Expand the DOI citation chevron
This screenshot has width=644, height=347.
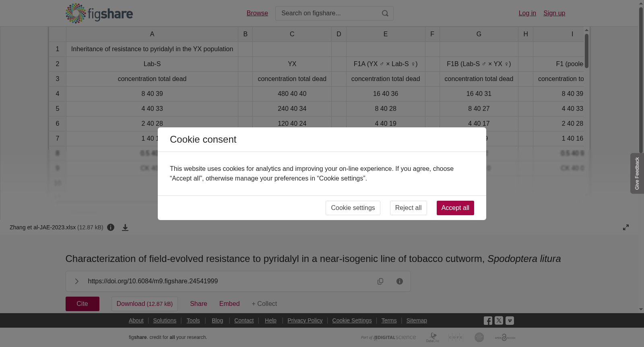[x=76, y=281]
